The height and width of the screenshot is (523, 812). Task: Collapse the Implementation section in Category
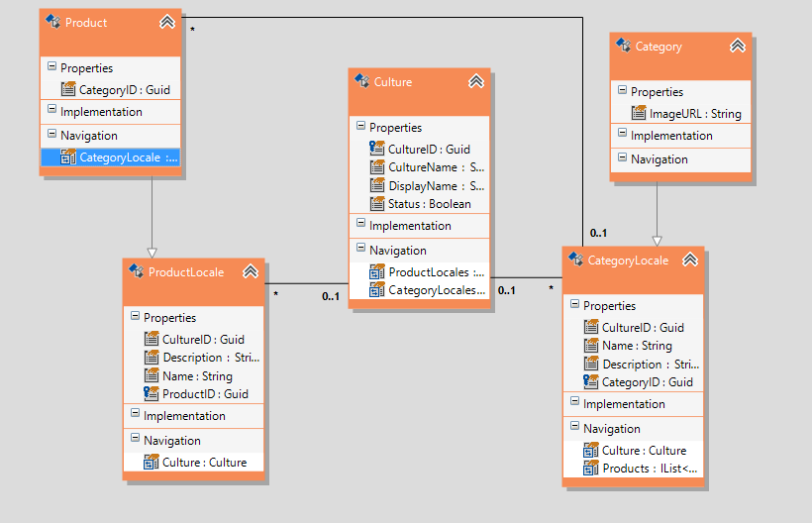tap(623, 133)
